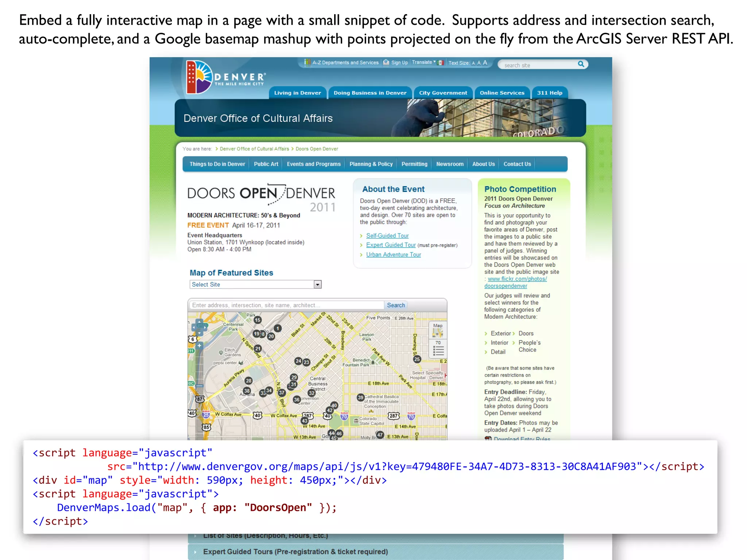This screenshot has height=560, width=747.
Task: Open Newsroom menu item
Action: click(450, 164)
